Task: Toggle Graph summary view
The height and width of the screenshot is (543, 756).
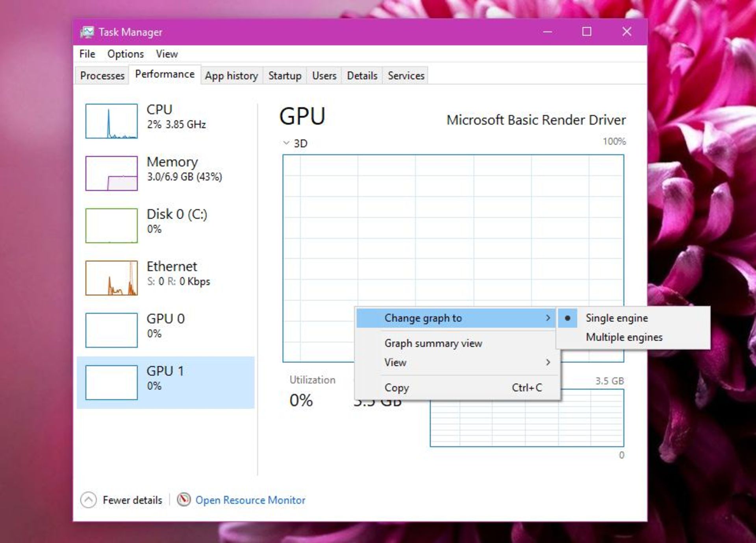Action: pyautogui.click(x=433, y=343)
